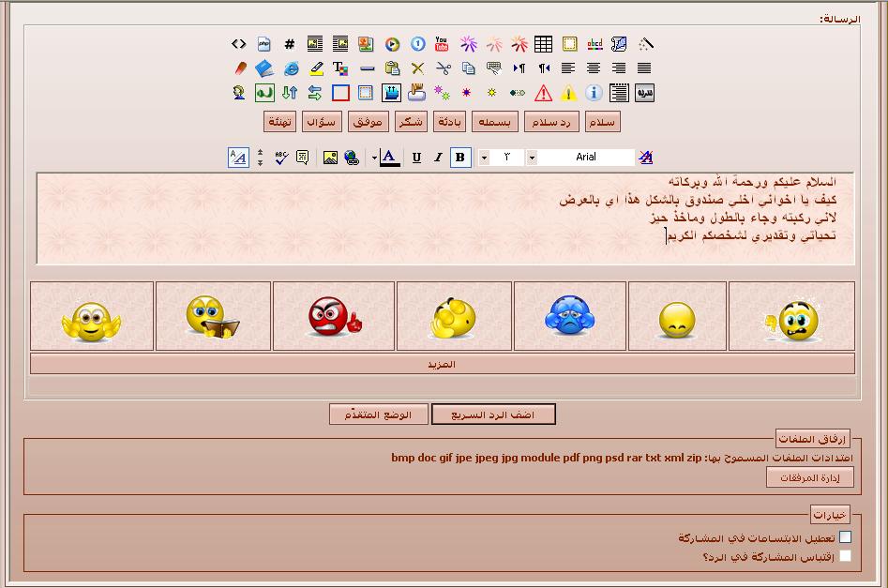Check the تعطيل الابتسامات في المشاركة checkbox

coord(845,537)
